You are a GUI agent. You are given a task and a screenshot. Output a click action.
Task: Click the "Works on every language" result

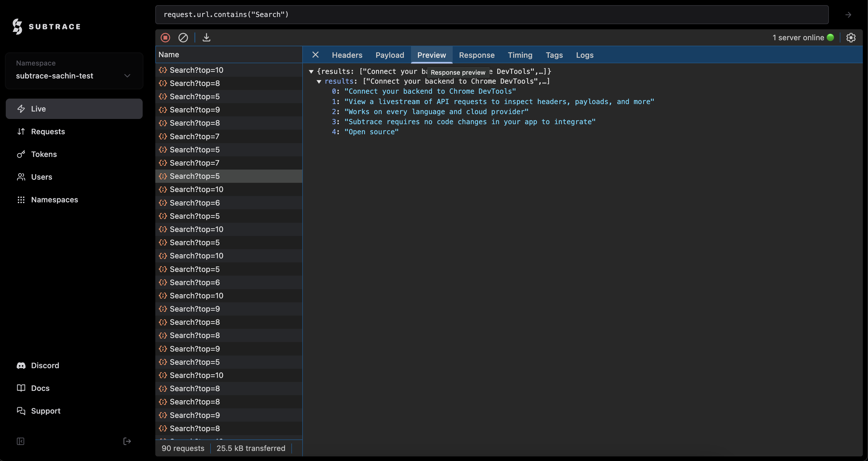436,112
